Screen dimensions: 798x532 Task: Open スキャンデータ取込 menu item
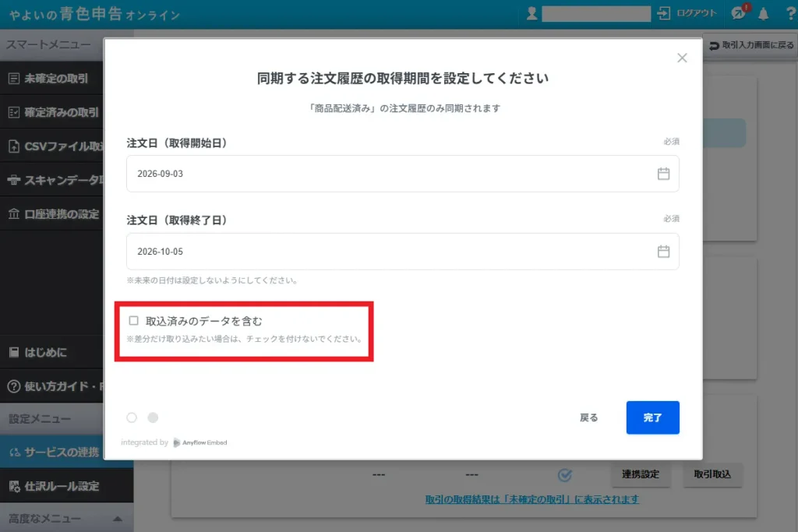coord(51,180)
